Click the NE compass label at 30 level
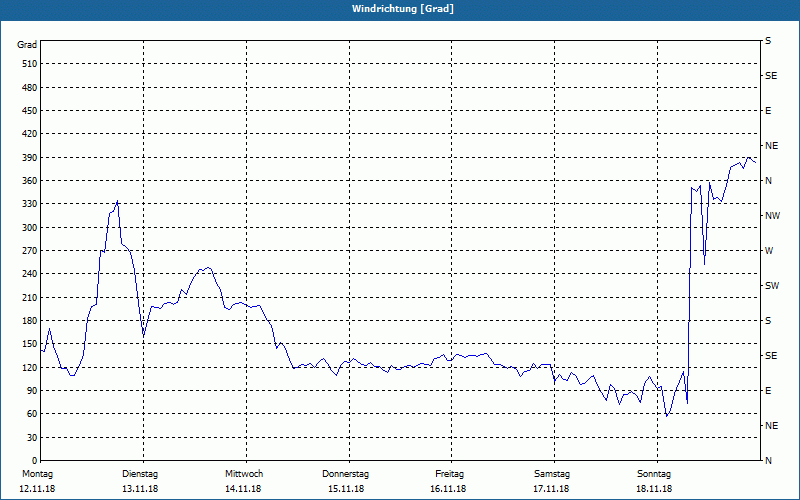800x500 pixels. 771,426
